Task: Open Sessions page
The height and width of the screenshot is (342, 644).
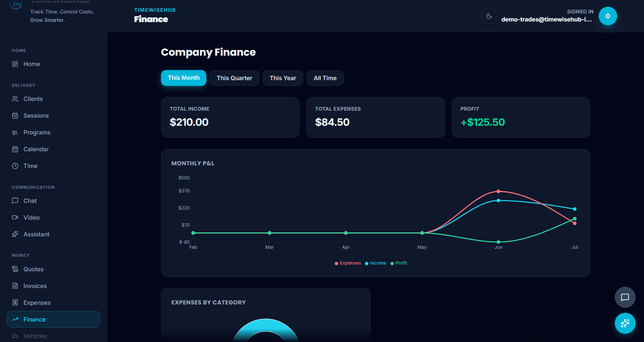Action: point(53,116)
